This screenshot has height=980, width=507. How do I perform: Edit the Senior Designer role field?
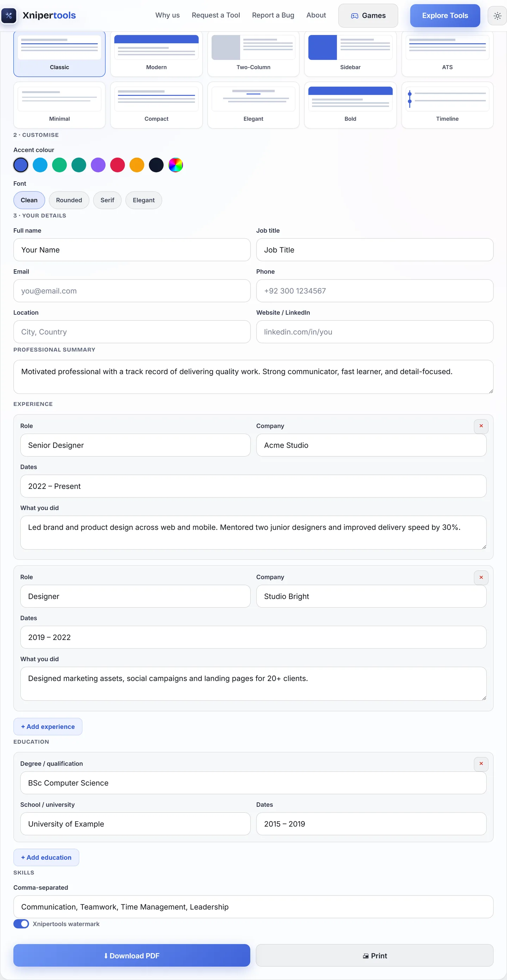[x=135, y=445]
